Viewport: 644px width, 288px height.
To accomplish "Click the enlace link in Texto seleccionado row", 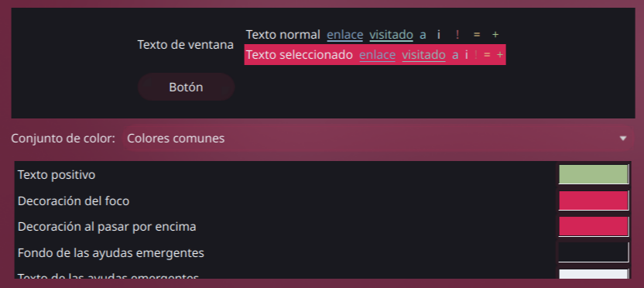I will [x=378, y=55].
